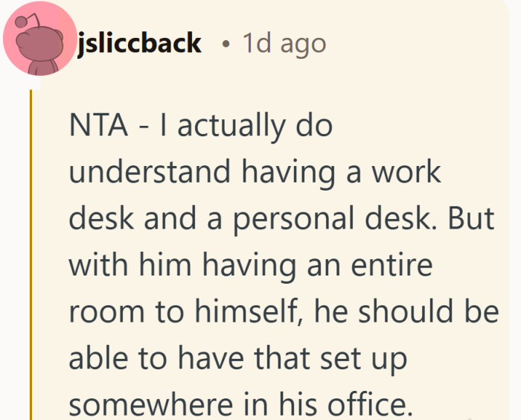Click the line "able to have that set up"
This screenshot has height=420, width=521.
coord(238,358)
